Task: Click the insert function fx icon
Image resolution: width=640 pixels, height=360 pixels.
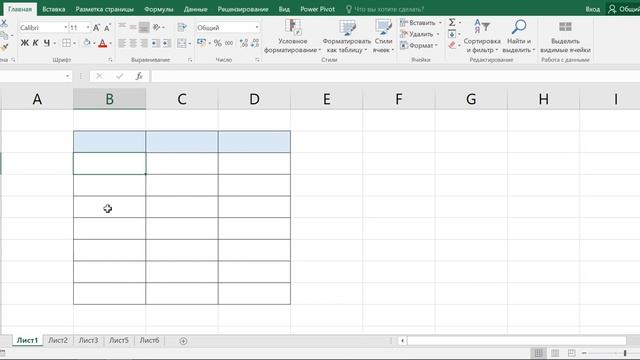Action: (x=139, y=76)
